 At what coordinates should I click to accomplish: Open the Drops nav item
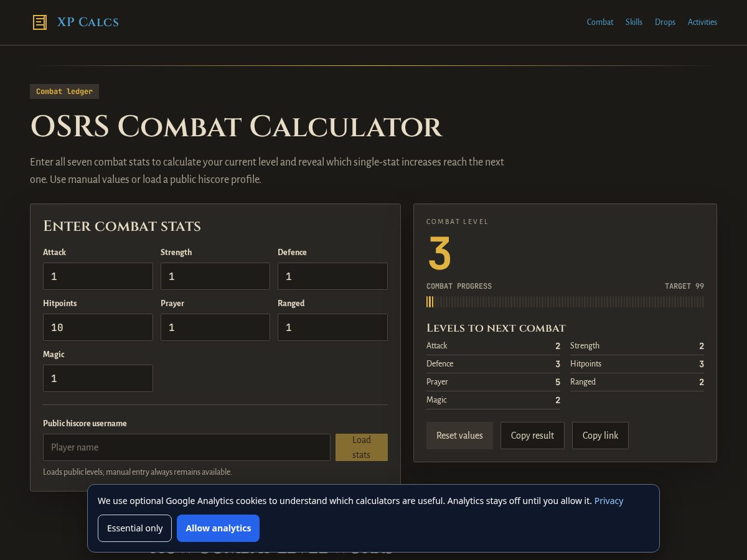[665, 22]
